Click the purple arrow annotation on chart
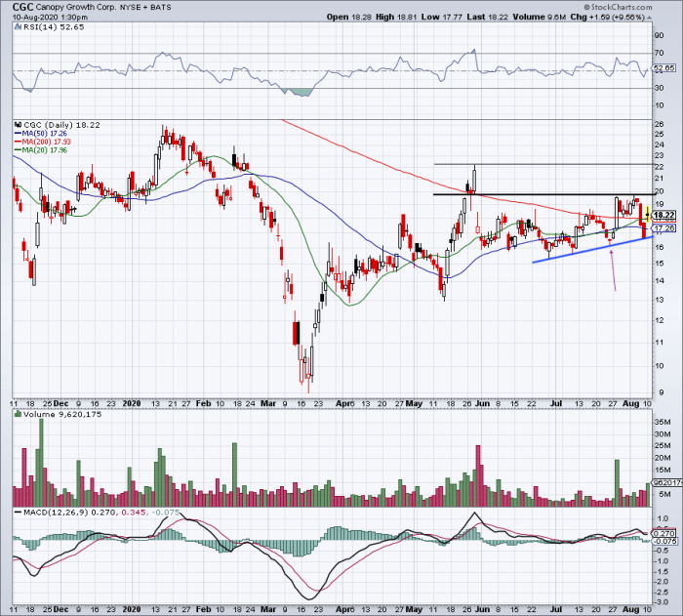The image size is (683, 616). pos(614,271)
